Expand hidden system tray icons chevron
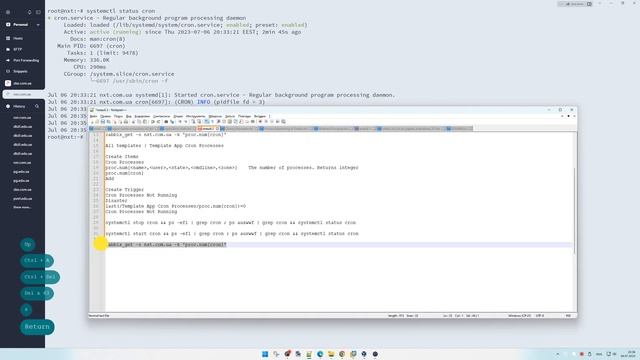 [558, 354]
